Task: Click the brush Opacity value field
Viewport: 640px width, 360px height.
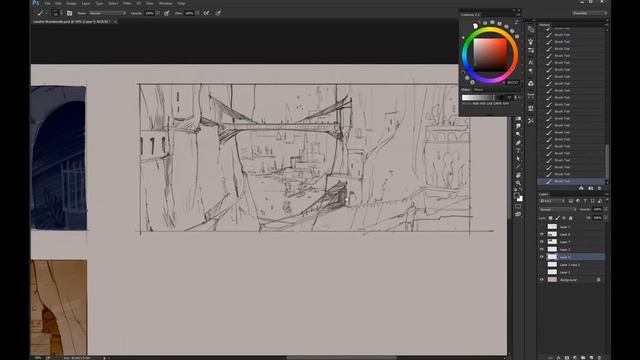Action: pyautogui.click(x=149, y=13)
